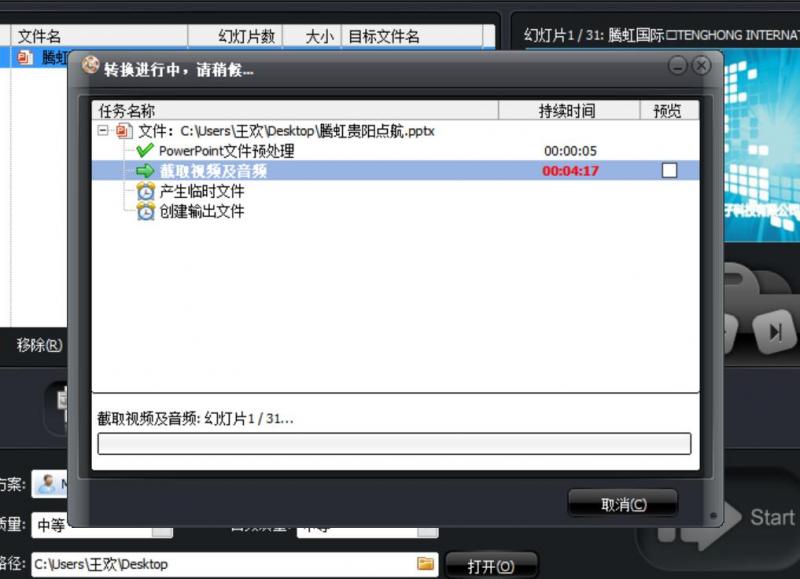Click the clock icon beside 产生临时文件
The image size is (800, 579).
pyautogui.click(x=146, y=191)
